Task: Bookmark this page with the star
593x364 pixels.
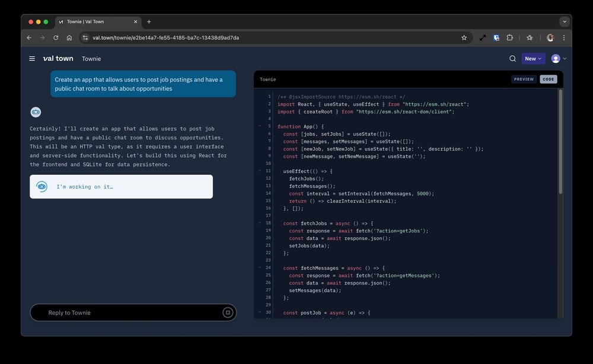Action: click(464, 38)
